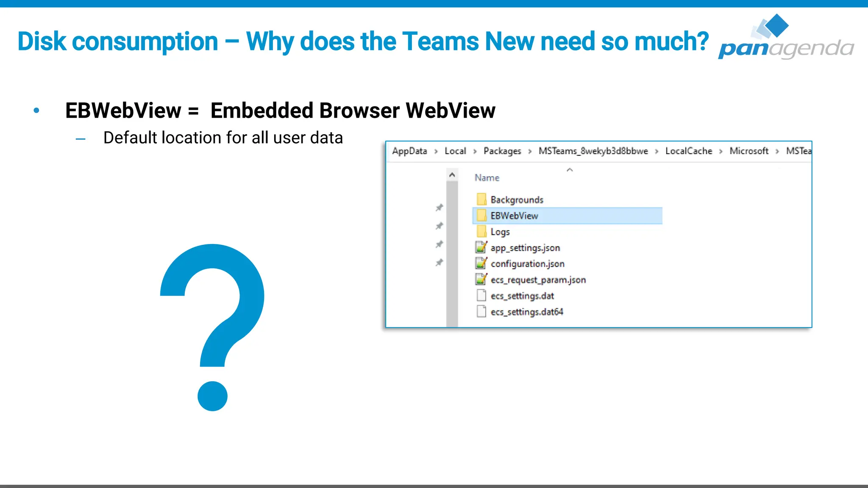Expand chevron after Packages in address bar
The image size is (868, 488).
click(x=530, y=151)
